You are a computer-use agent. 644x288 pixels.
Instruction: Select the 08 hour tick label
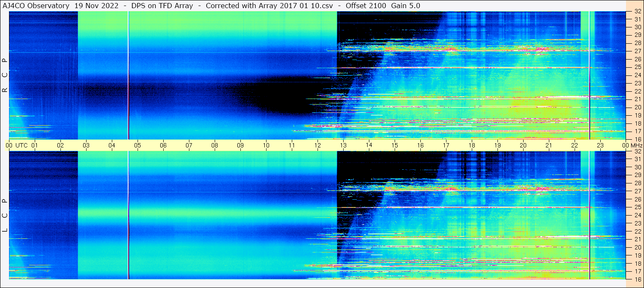pyautogui.click(x=215, y=145)
